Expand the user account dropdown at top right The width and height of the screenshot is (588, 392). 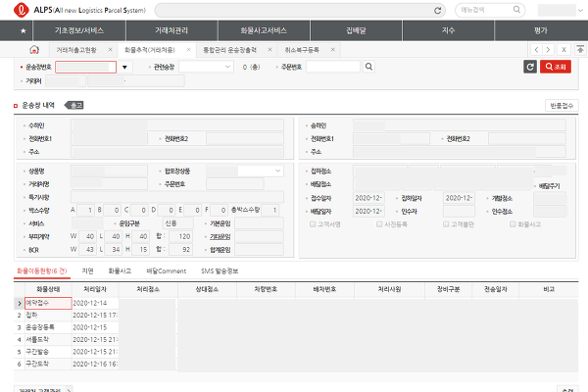581,11
